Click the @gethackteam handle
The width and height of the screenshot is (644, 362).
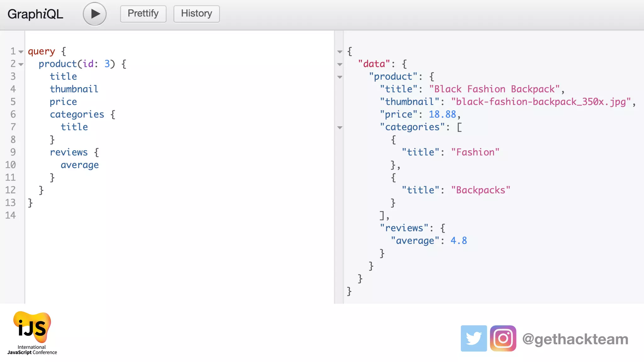(x=575, y=339)
